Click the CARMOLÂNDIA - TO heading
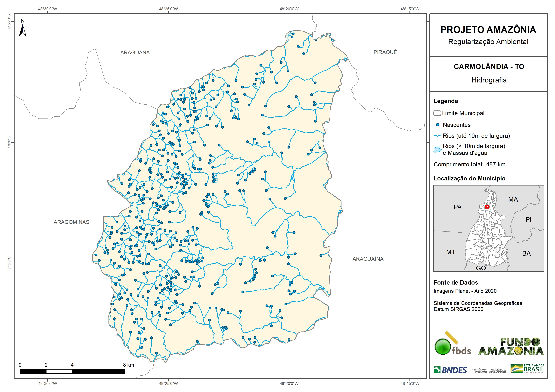555x392 pixels. (x=489, y=66)
